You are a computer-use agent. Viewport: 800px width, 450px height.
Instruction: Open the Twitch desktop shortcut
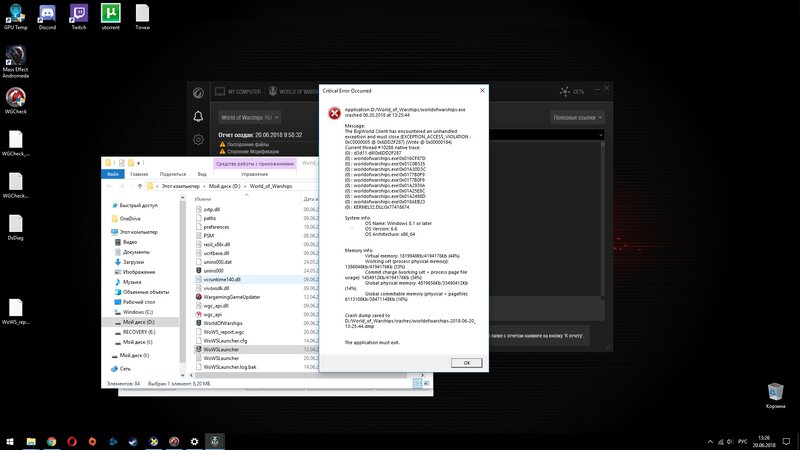tap(79, 16)
